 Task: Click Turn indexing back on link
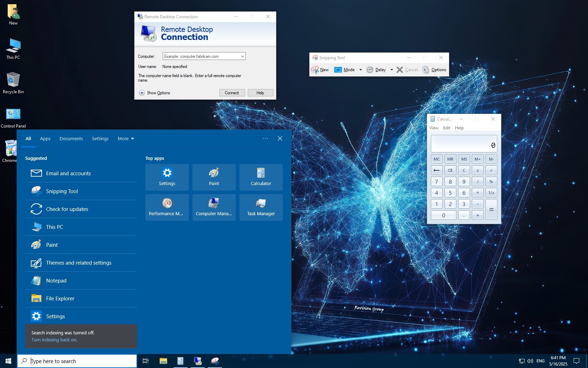[x=54, y=340]
